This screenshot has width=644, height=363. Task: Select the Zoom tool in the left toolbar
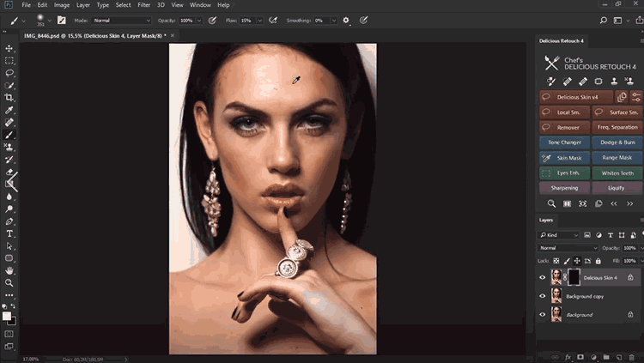pyautogui.click(x=9, y=282)
